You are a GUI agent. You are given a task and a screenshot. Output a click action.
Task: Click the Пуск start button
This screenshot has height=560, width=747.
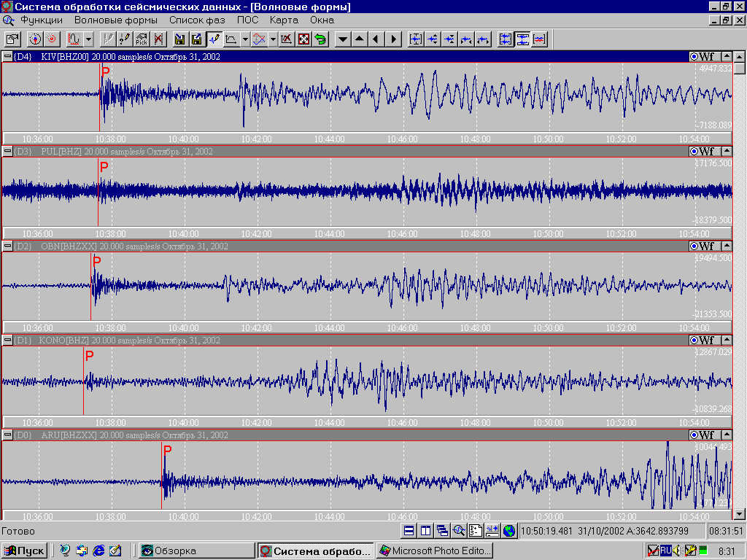click(25, 551)
